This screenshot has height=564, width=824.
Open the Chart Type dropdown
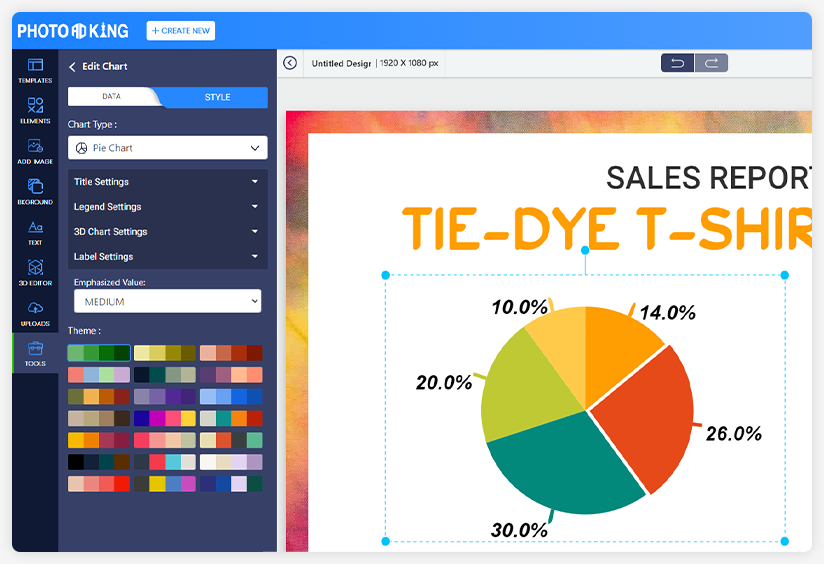coord(167,148)
